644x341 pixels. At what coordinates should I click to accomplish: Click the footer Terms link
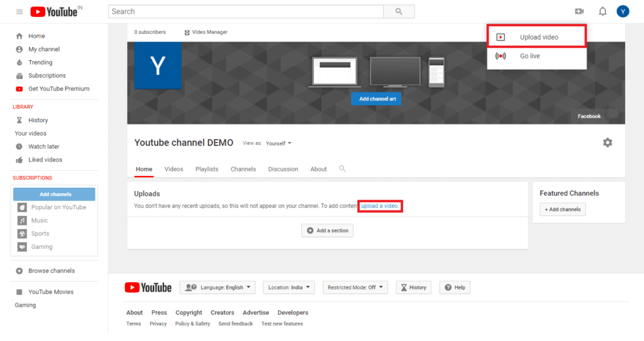[x=133, y=324]
